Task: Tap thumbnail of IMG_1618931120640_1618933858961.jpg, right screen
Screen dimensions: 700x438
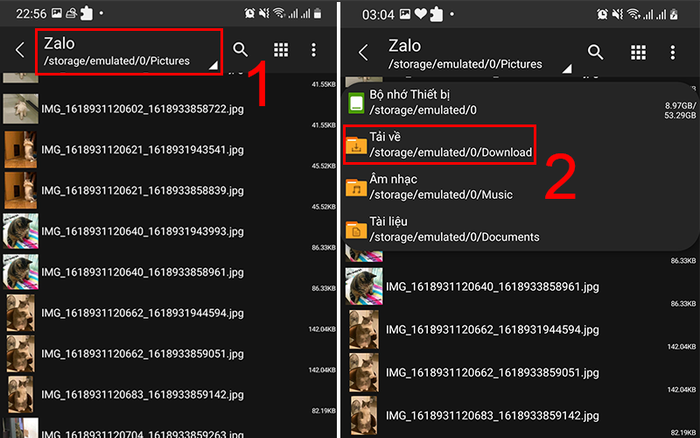Action: 364,286
